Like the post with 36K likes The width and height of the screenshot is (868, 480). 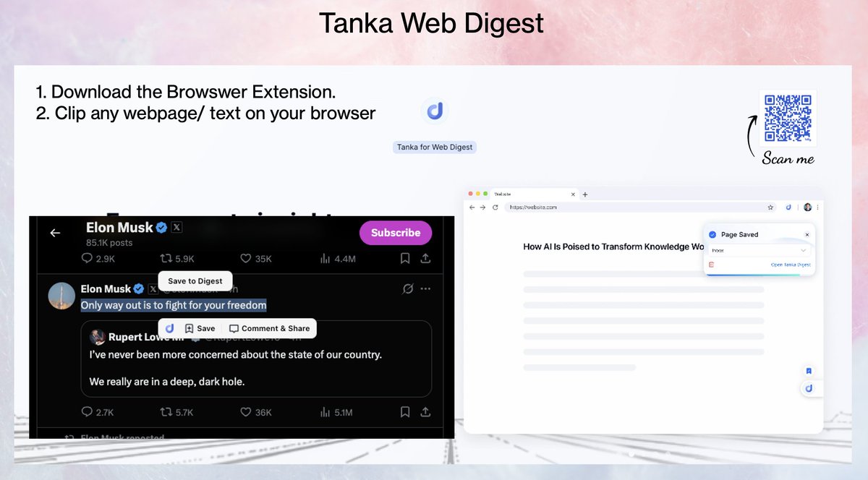tap(255, 412)
